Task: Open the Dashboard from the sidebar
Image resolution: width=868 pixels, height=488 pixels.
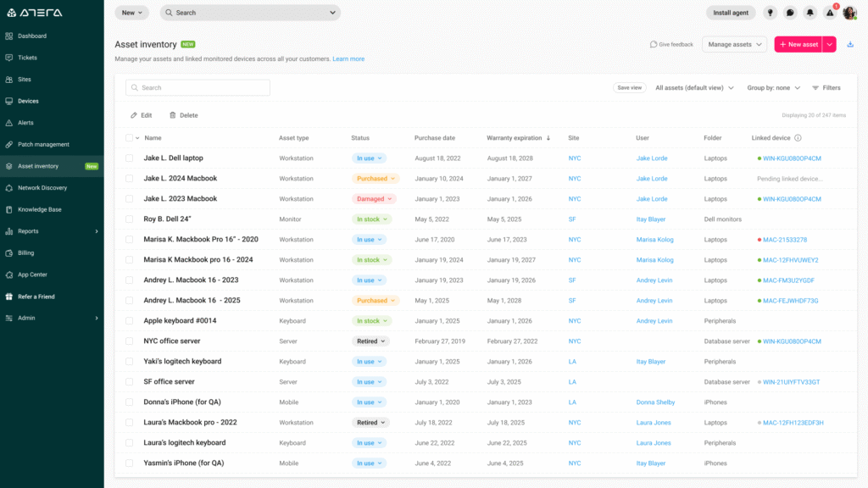Action: point(34,36)
